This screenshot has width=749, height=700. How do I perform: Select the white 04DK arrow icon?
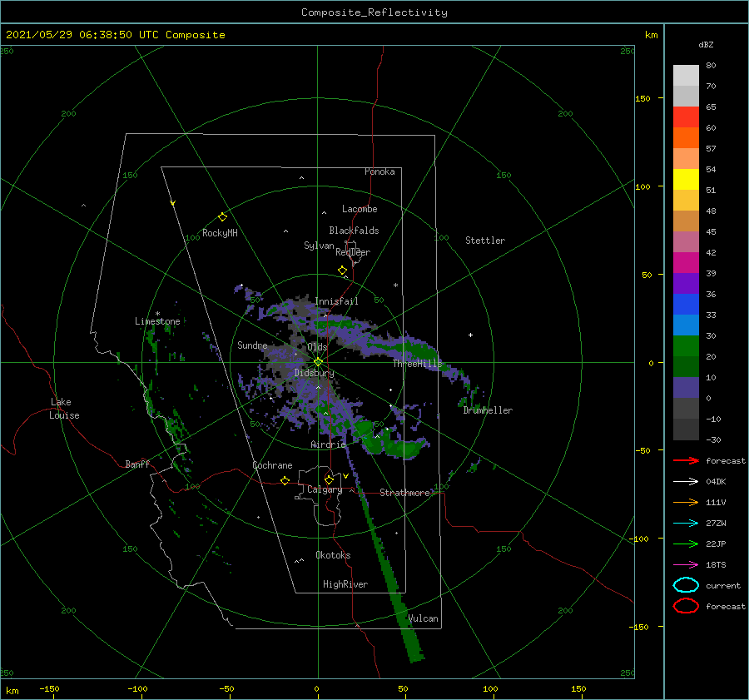686,481
